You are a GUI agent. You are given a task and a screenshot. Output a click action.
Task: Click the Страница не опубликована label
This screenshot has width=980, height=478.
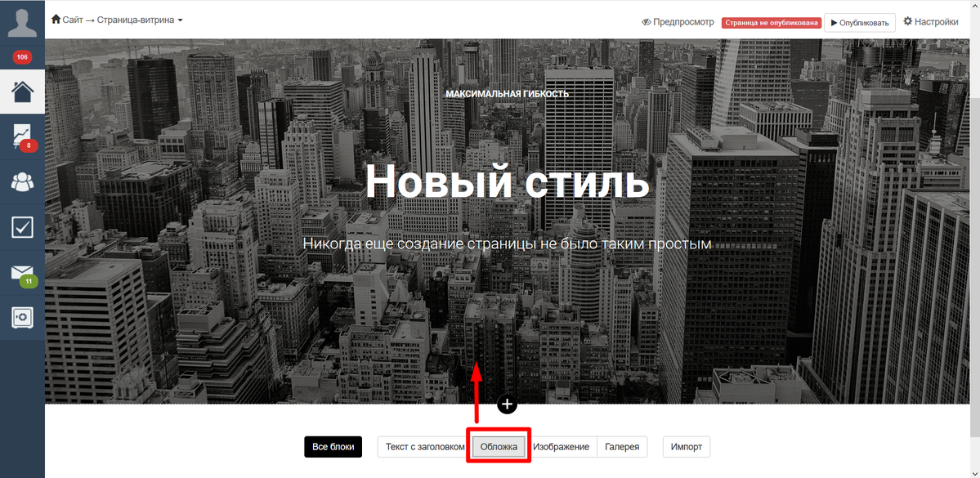[x=772, y=23]
